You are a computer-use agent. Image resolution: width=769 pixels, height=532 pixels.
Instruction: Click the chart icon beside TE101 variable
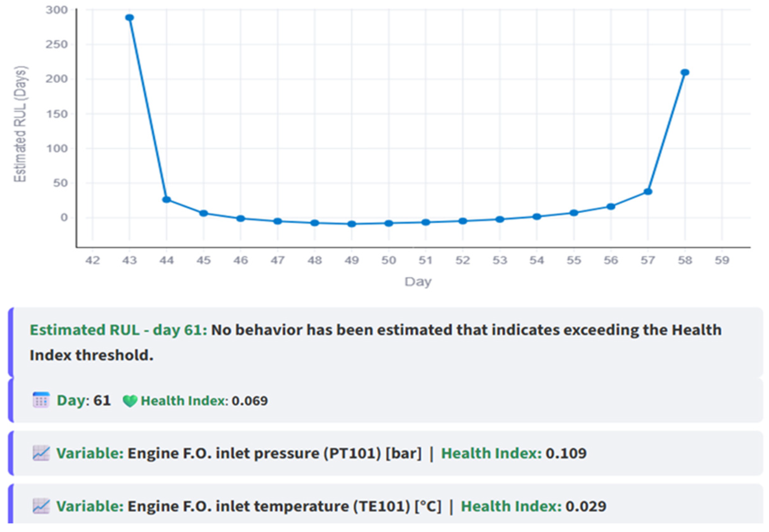pyautogui.click(x=41, y=506)
